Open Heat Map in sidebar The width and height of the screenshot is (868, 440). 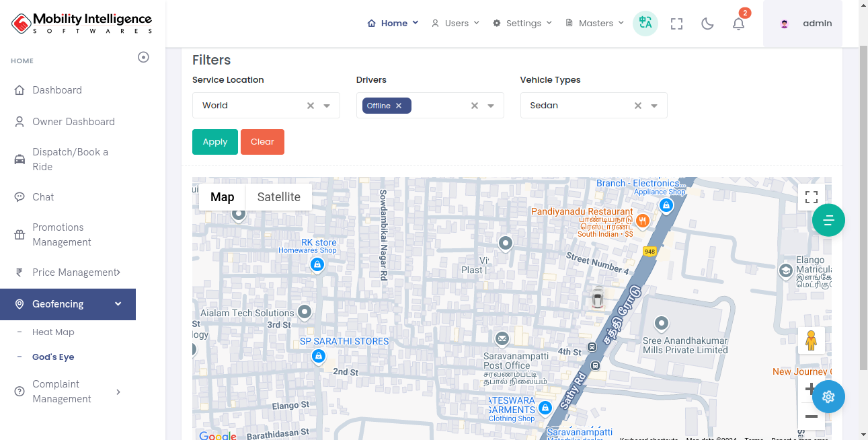53,332
